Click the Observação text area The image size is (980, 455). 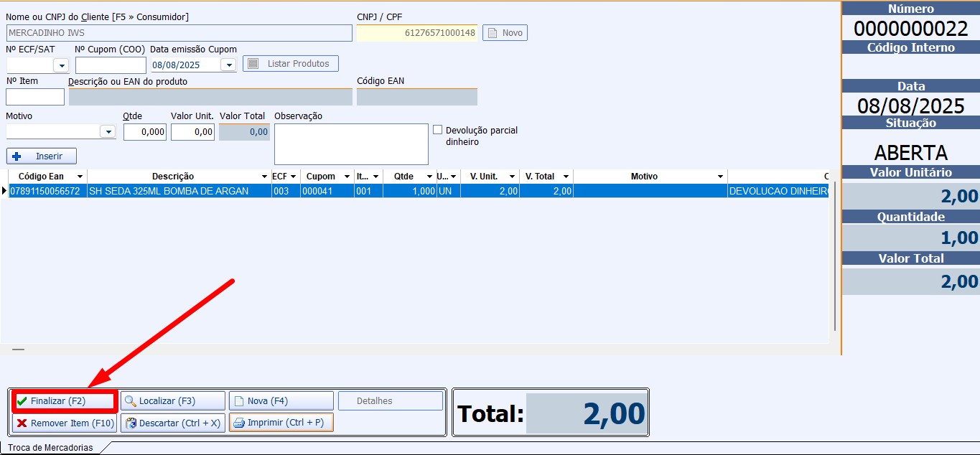click(x=351, y=144)
